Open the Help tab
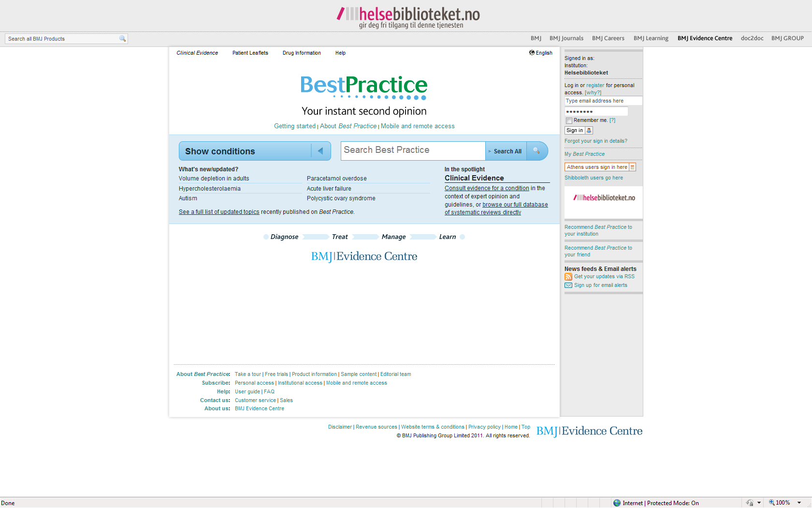The width and height of the screenshot is (812, 508). point(340,53)
